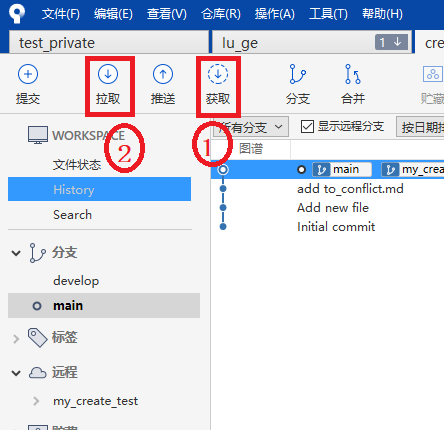Select the develop branch
Screen dimensions: 444x430
click(x=76, y=281)
